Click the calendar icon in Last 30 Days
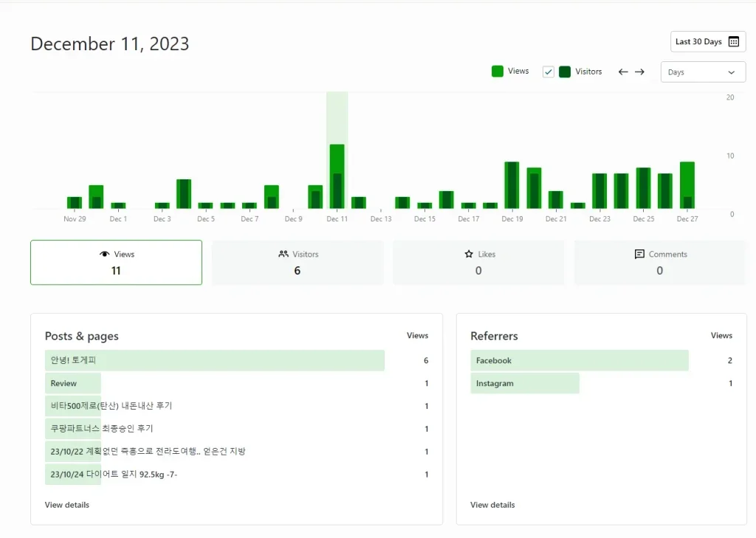Image resolution: width=756 pixels, height=538 pixels. 733,42
